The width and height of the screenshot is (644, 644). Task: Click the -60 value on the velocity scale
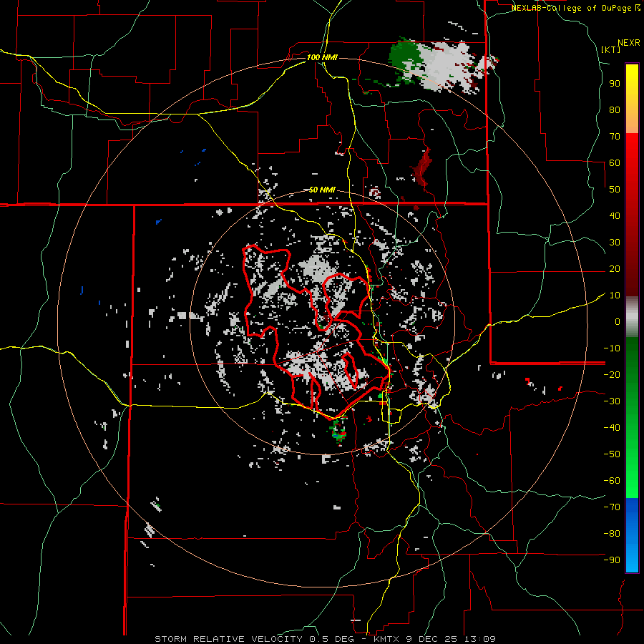(x=612, y=481)
